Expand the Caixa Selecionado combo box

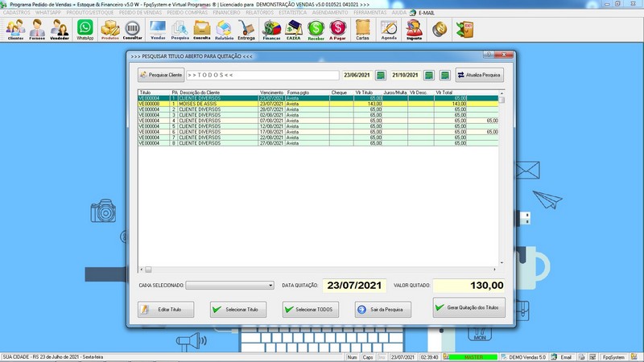[x=270, y=286]
